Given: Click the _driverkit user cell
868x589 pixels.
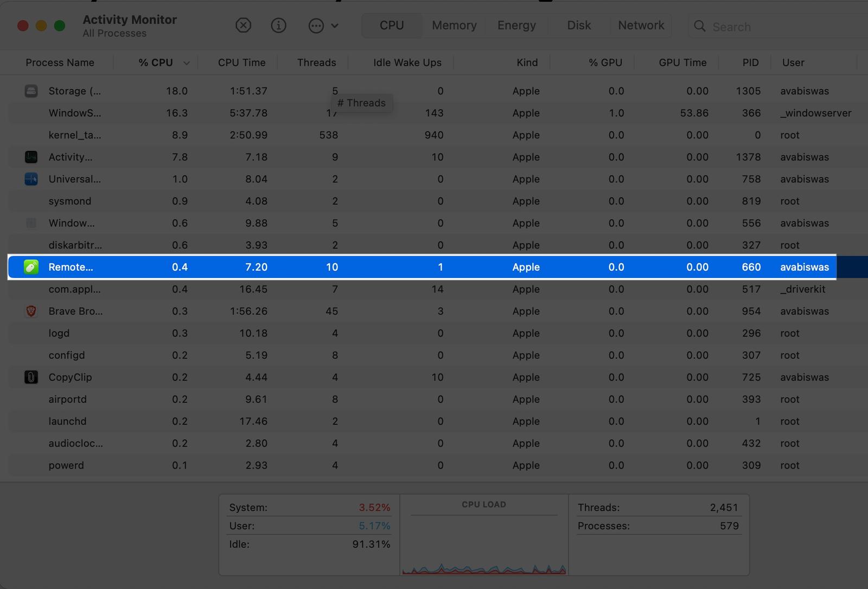Looking at the screenshot, I should pyautogui.click(x=803, y=289).
